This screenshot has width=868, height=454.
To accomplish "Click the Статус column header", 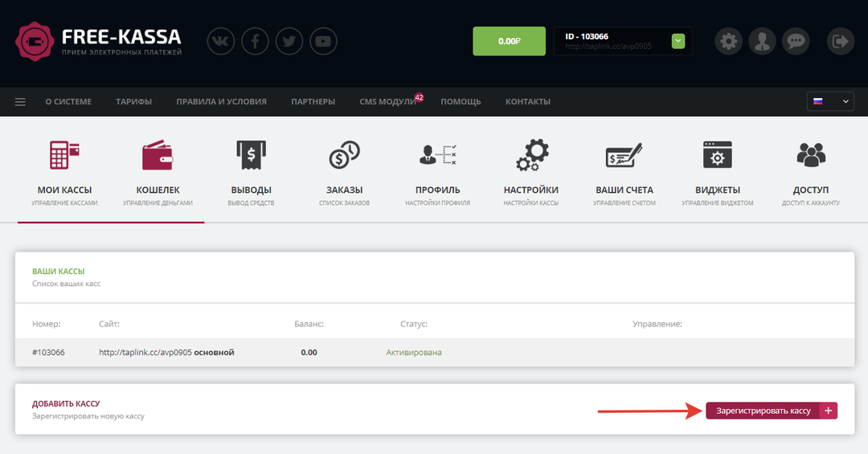I will (x=414, y=324).
